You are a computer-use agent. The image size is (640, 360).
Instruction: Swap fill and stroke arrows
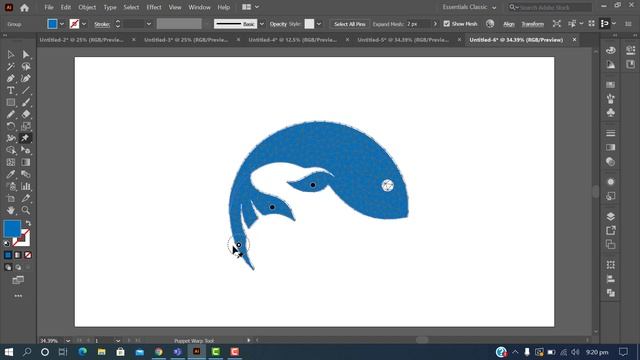click(28, 223)
